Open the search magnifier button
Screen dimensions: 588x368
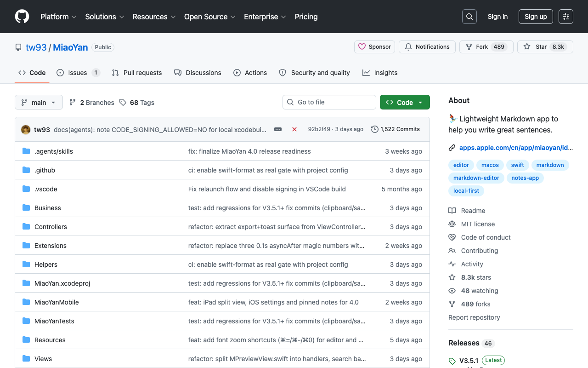pyautogui.click(x=469, y=17)
